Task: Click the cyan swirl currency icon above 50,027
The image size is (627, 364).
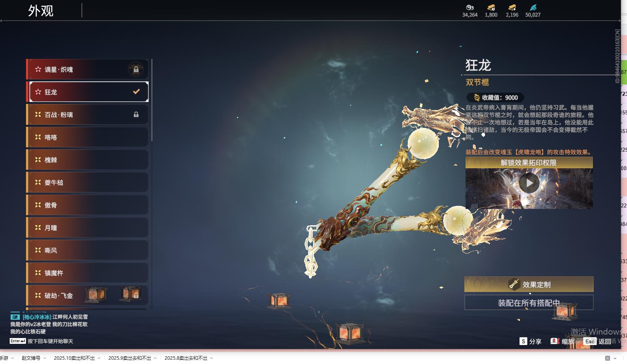Action: click(533, 7)
